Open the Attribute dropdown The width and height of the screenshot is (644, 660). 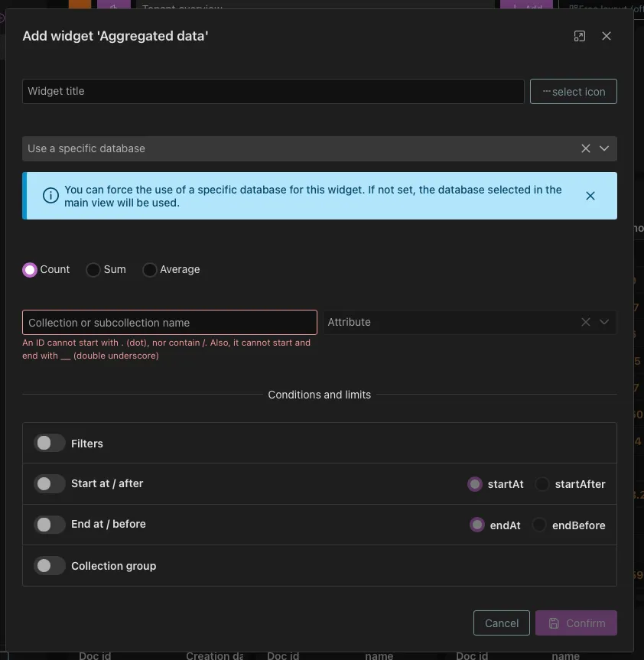[x=605, y=322]
